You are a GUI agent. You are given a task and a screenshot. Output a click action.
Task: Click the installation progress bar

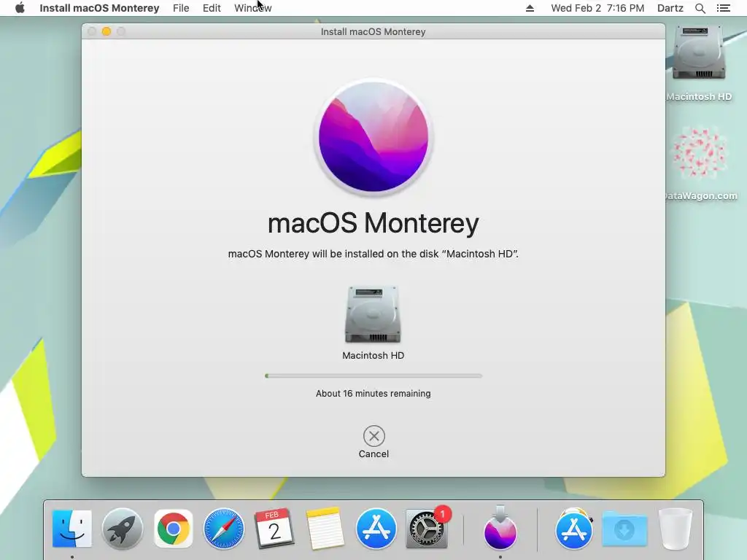[x=373, y=376]
